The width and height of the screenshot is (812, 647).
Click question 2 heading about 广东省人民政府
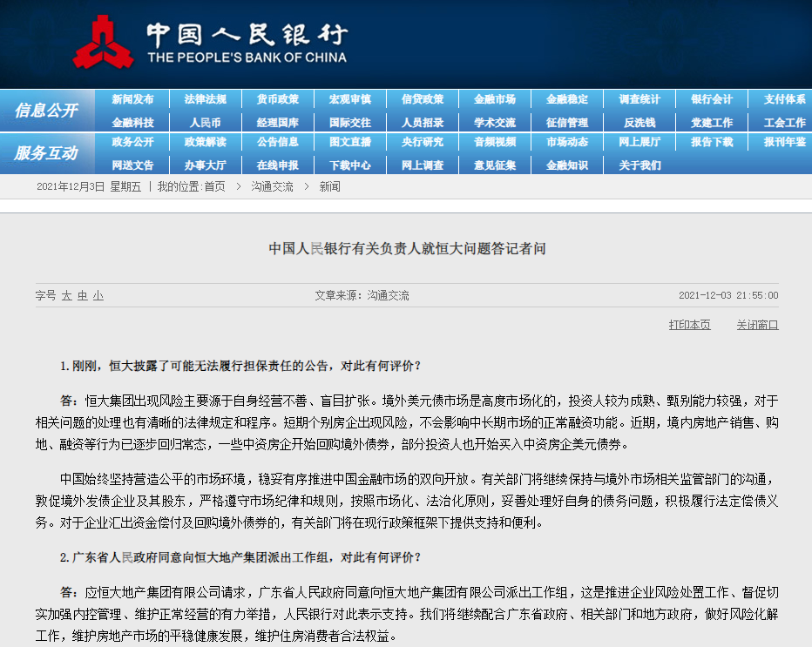click(240, 557)
